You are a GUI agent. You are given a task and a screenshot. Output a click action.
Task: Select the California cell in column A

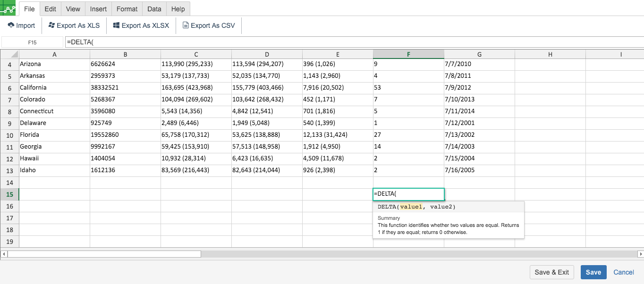[54, 87]
